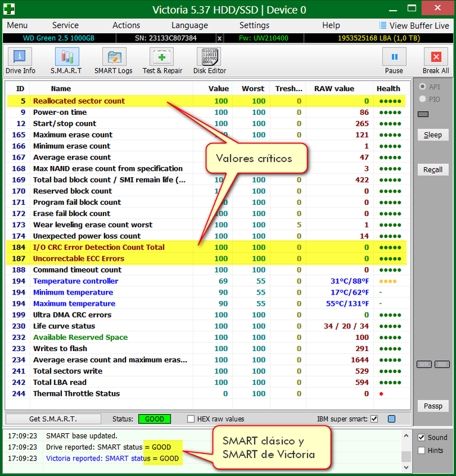Click the small x next to serial number
This screenshot has height=476, width=456.
(x=219, y=38)
